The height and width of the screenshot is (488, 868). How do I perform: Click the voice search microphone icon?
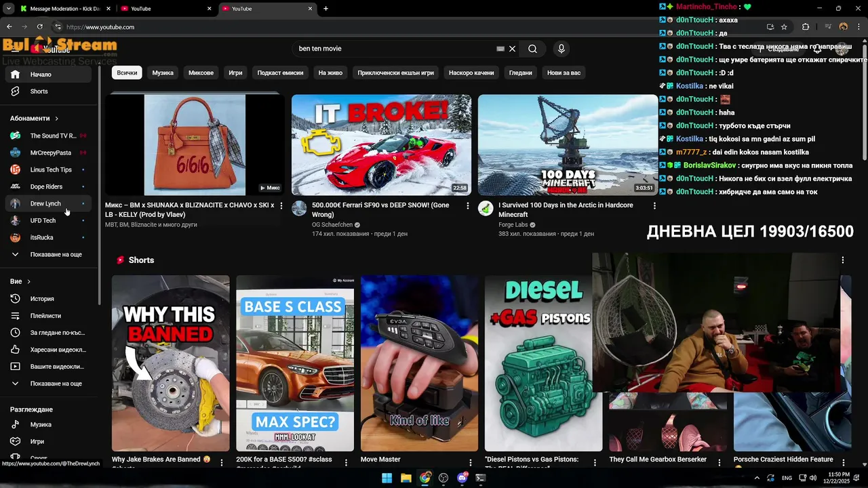click(x=561, y=49)
